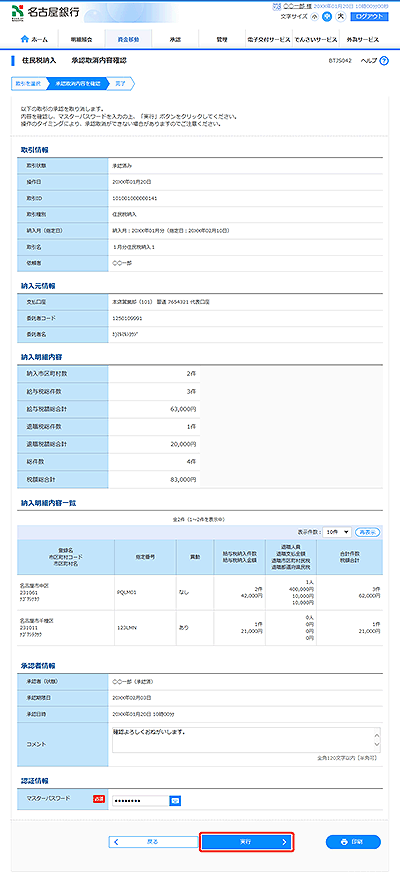This screenshot has height=887, width=400.
Task: Open the 承認 menu tab
Action: pyautogui.click(x=175, y=40)
